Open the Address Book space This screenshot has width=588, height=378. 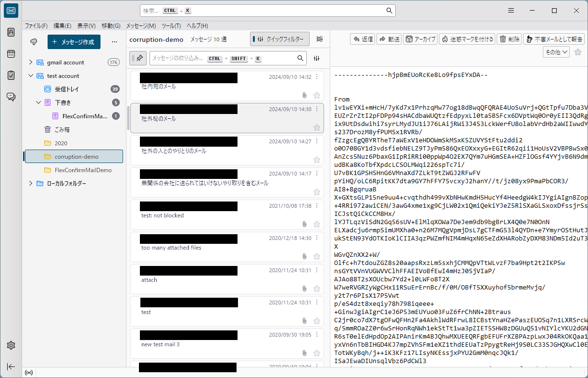(x=11, y=33)
